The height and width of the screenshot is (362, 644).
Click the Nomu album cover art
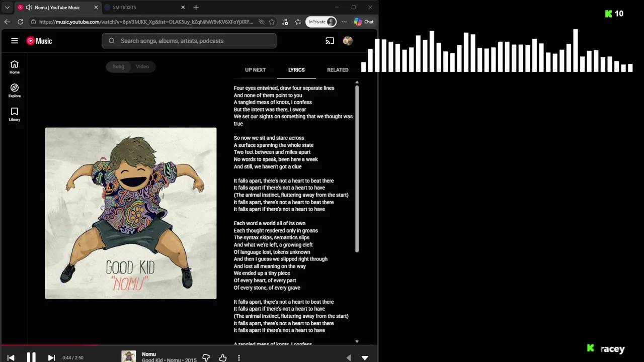coord(131,213)
